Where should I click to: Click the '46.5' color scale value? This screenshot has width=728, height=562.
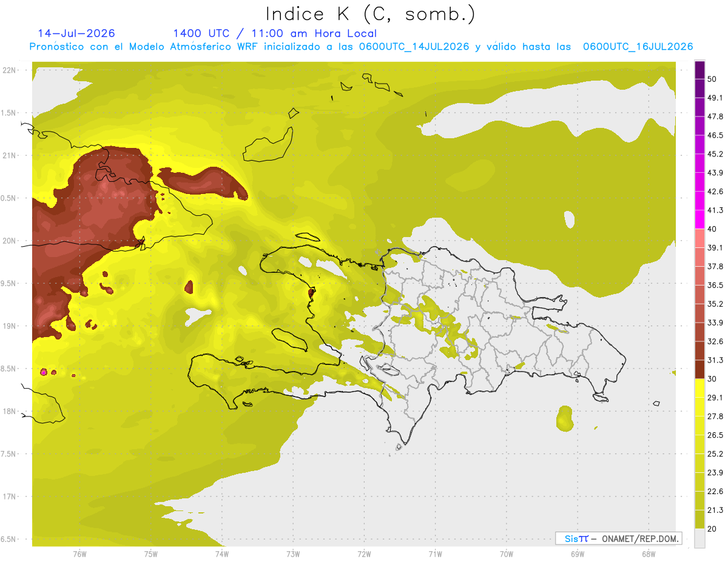pyautogui.click(x=715, y=135)
